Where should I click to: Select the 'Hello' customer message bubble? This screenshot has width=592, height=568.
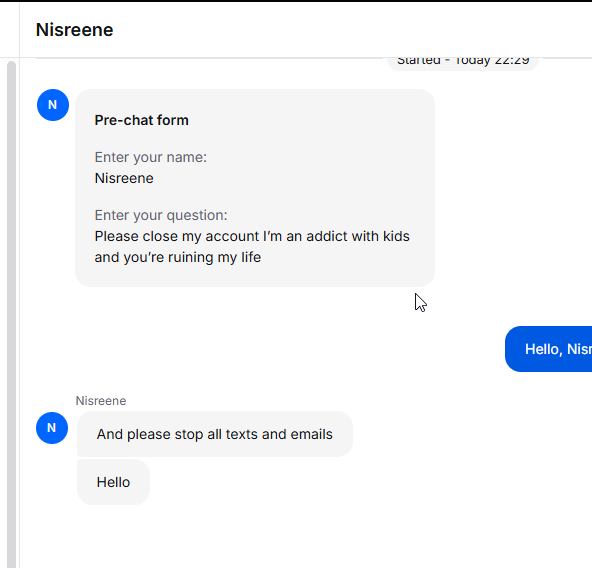(x=113, y=482)
